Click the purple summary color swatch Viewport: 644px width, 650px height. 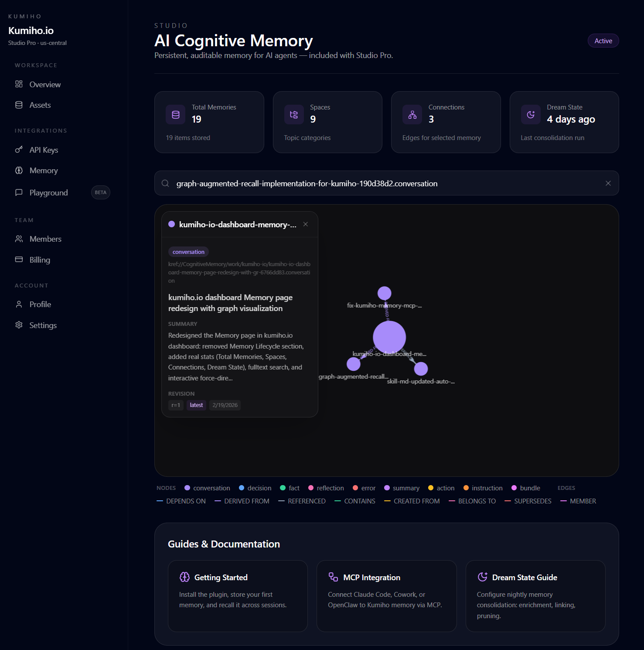tap(387, 488)
